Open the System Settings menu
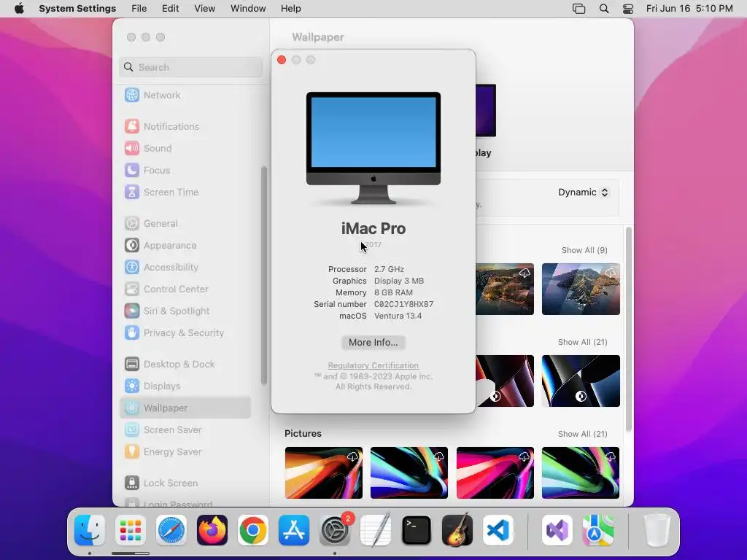This screenshot has width=747, height=560. [77, 9]
